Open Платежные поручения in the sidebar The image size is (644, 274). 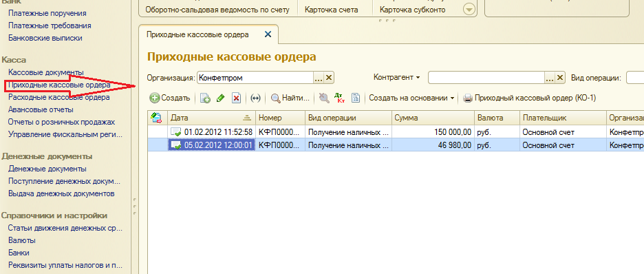47,14
